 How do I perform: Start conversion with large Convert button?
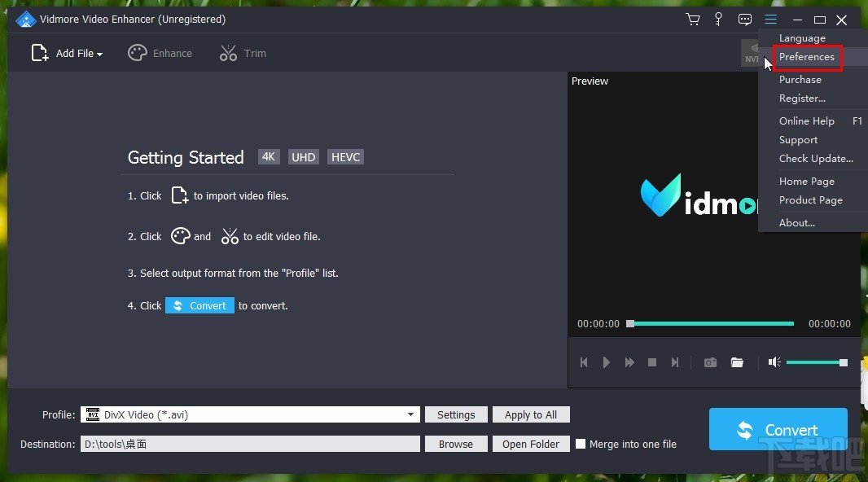pos(778,429)
